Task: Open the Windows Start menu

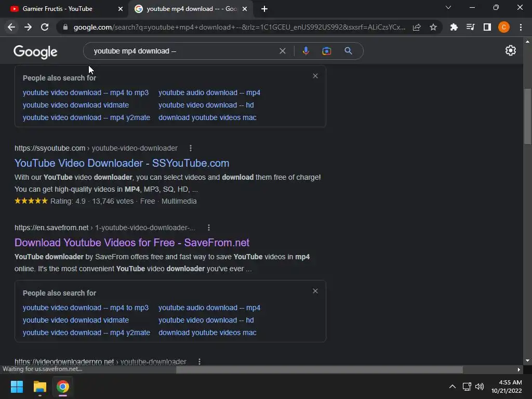Action: coord(17,387)
